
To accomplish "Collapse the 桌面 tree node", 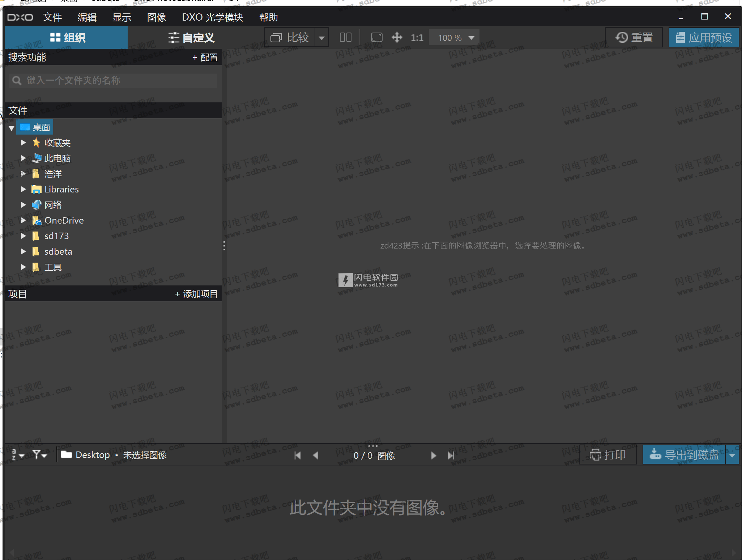I will click(x=12, y=128).
